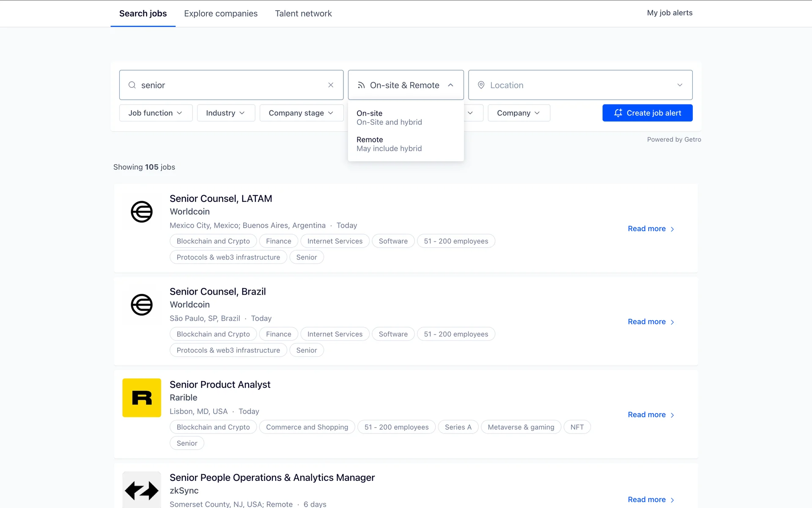Collapse the On-site & Remote dropdown
Viewport: 812px width, 508px height.
(451, 85)
